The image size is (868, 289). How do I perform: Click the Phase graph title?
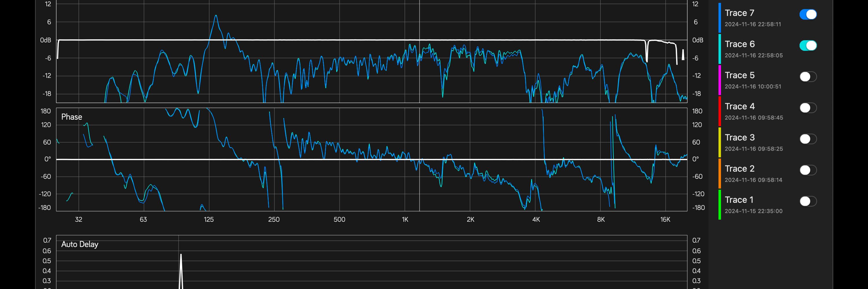71,117
